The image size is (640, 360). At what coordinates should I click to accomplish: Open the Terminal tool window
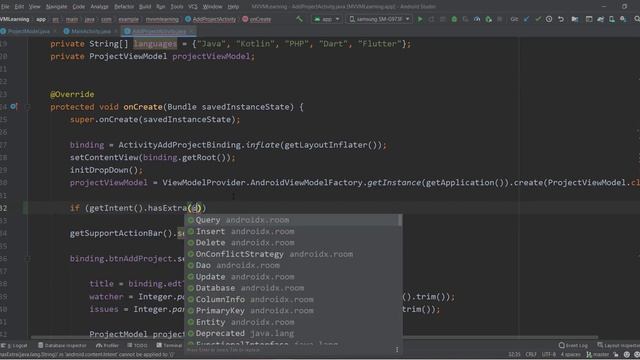[169, 345]
